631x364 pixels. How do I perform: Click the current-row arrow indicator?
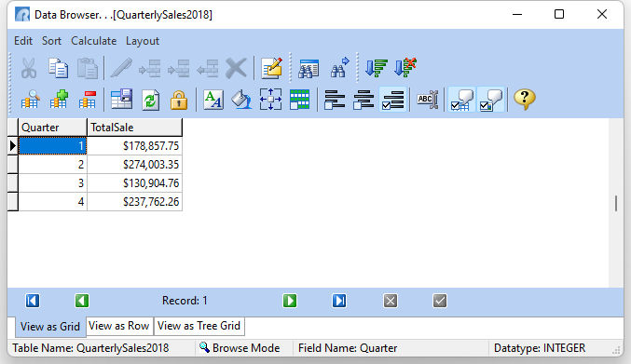12,146
